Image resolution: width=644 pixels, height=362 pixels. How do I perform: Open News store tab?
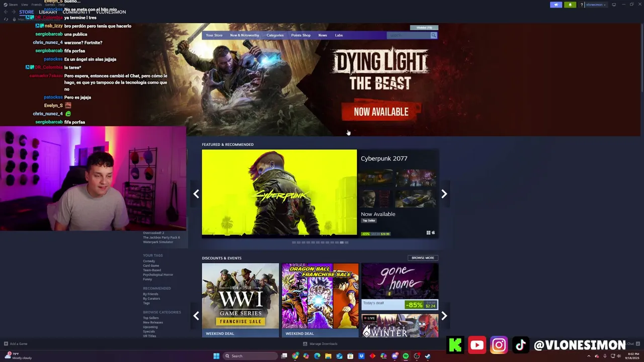323,35
